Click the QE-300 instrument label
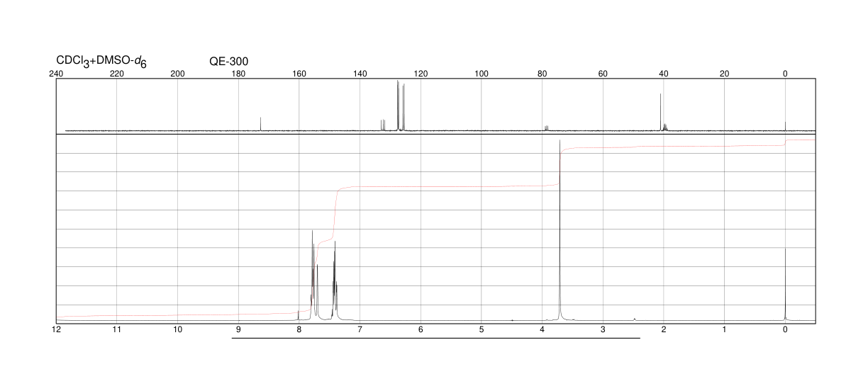This screenshot has width=868, height=374. [229, 62]
